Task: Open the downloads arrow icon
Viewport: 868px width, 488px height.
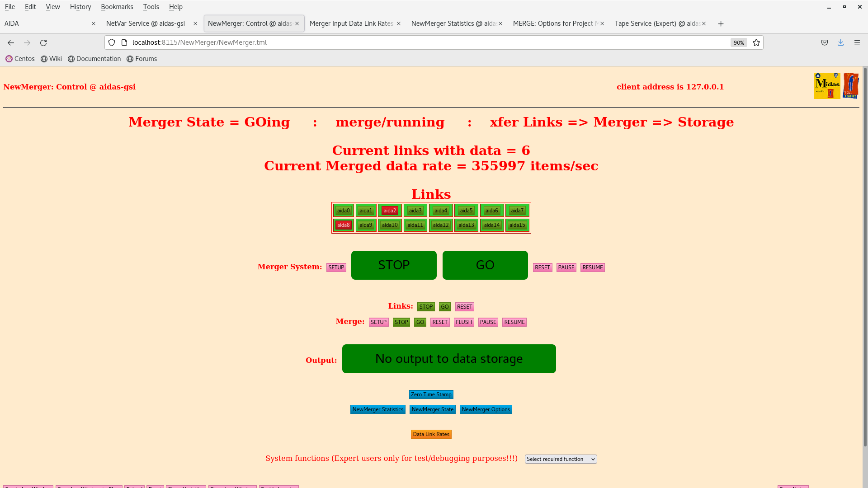Action: pos(840,42)
